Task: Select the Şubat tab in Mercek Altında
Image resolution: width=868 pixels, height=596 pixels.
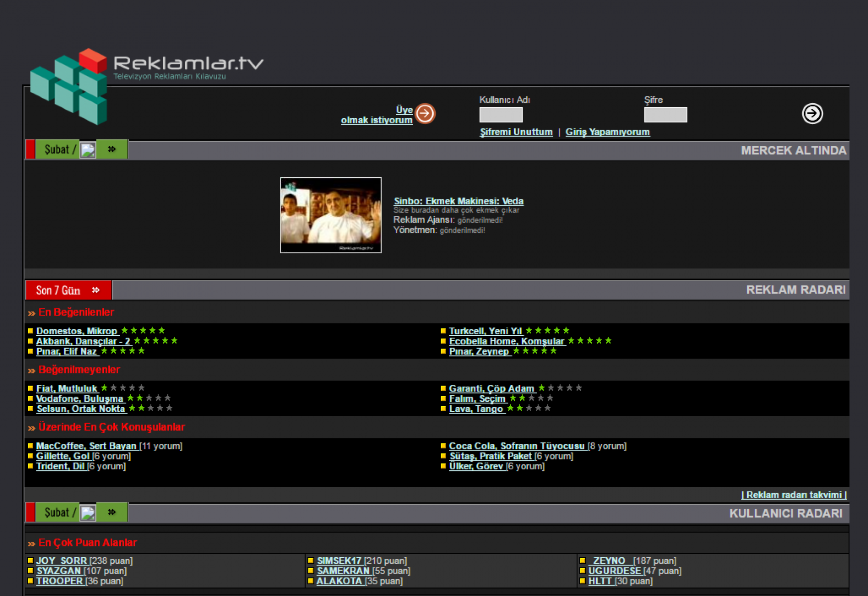Action: [x=57, y=149]
